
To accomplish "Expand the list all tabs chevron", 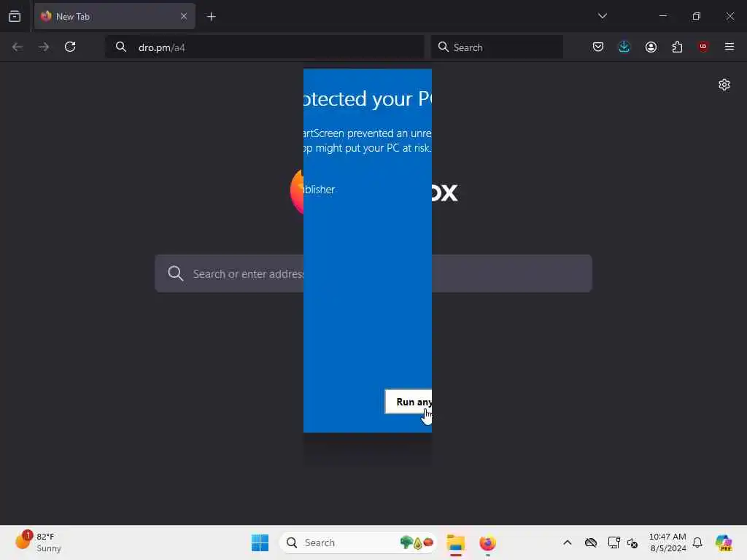I will (x=602, y=16).
